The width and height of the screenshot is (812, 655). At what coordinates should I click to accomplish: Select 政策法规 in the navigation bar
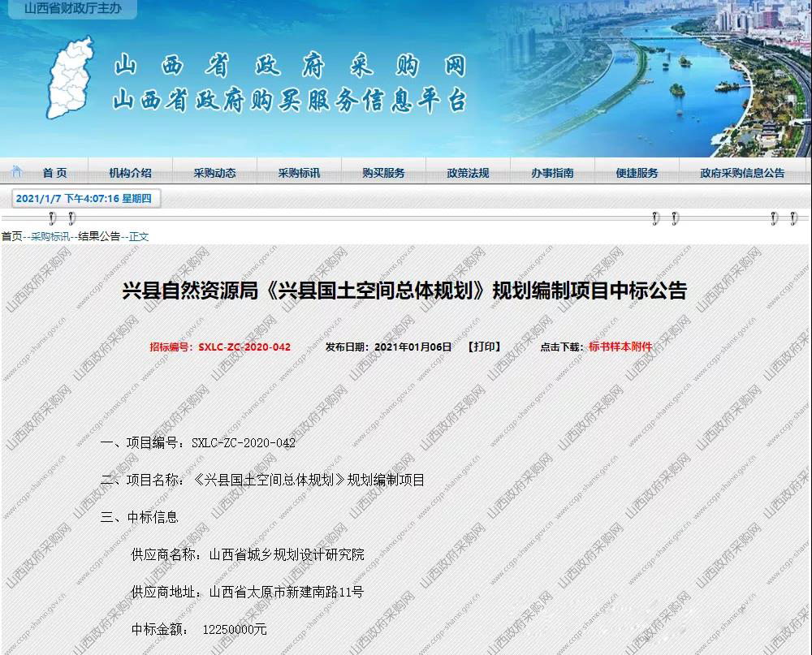468,173
